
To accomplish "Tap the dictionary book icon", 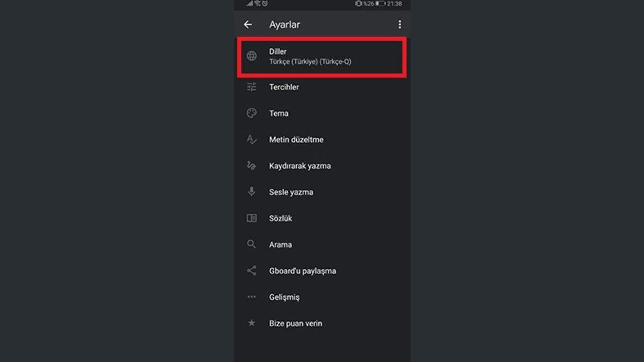I will pos(252,218).
